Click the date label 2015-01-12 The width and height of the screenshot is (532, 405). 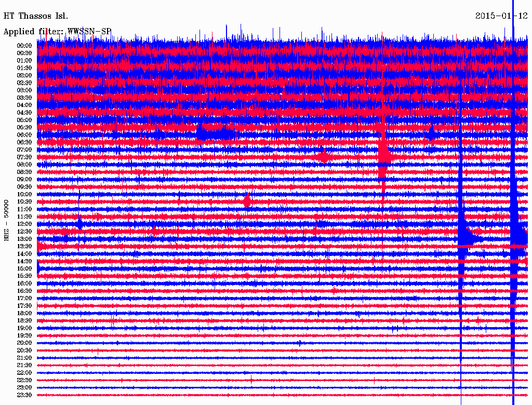[x=501, y=16]
